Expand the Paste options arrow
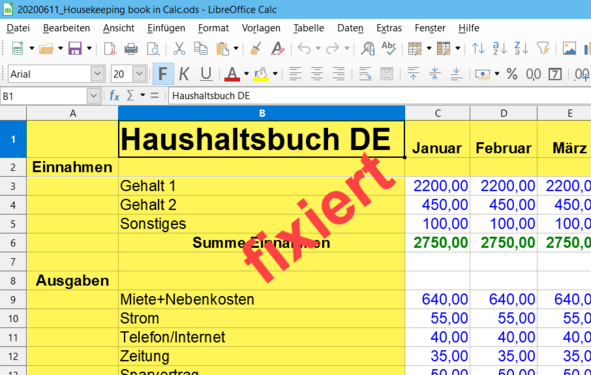This screenshot has width=591, height=375. (x=236, y=49)
